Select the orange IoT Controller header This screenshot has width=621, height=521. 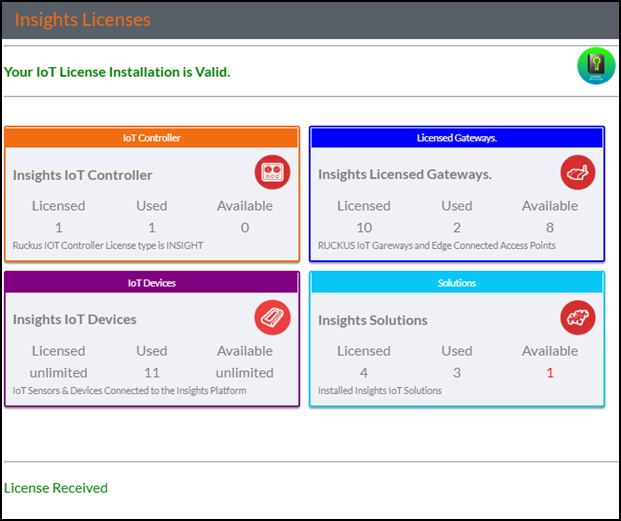point(152,138)
